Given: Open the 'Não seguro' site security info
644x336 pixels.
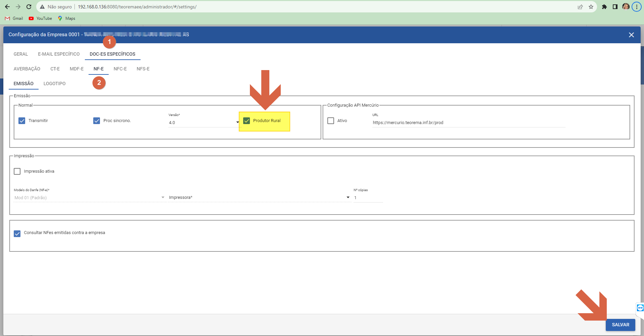Looking at the screenshot, I should (56, 7).
